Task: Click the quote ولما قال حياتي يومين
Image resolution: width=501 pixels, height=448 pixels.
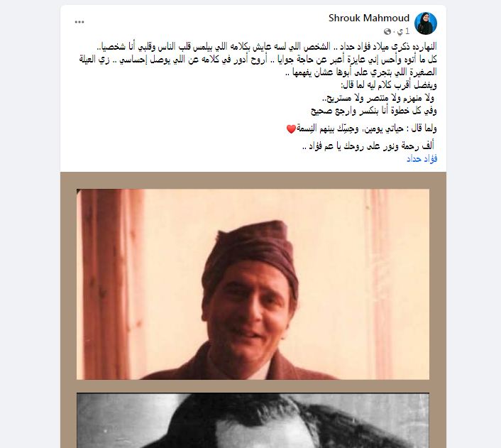Action: [x=362, y=129]
